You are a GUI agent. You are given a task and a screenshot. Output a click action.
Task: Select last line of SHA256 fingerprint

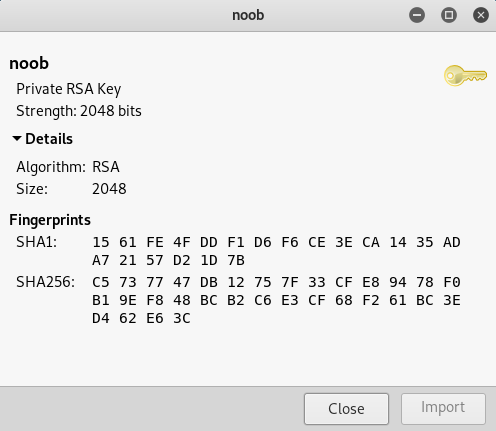tap(141, 318)
